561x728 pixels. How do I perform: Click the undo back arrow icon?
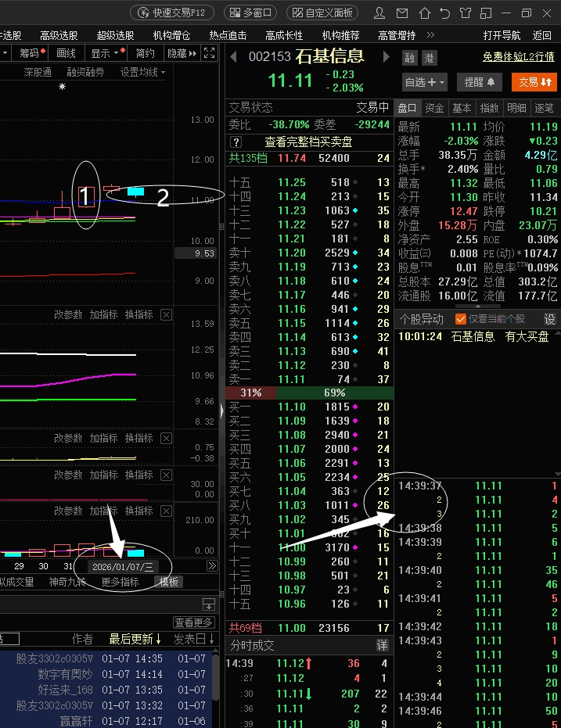point(445,13)
